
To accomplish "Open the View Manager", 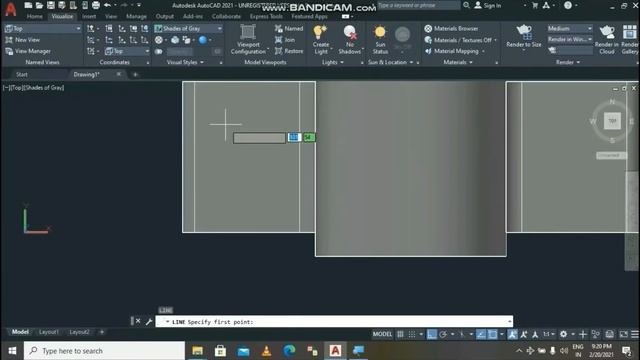I will point(28,51).
